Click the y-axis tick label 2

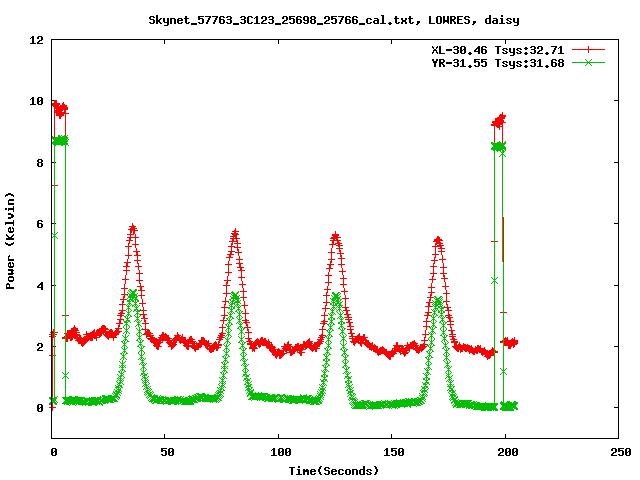point(40,347)
